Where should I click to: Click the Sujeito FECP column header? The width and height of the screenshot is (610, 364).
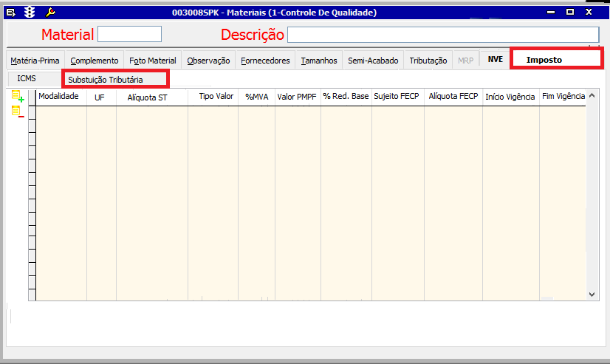pos(398,97)
